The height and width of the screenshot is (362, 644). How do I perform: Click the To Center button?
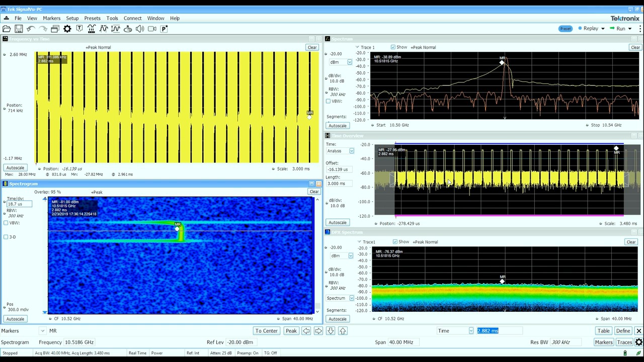coord(266,330)
